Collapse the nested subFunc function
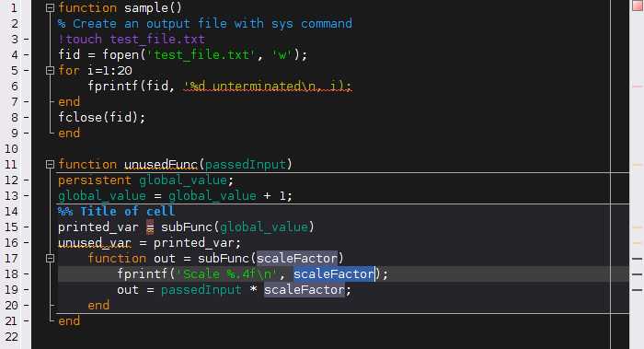Viewport: 644px width, 349px height. coord(50,258)
